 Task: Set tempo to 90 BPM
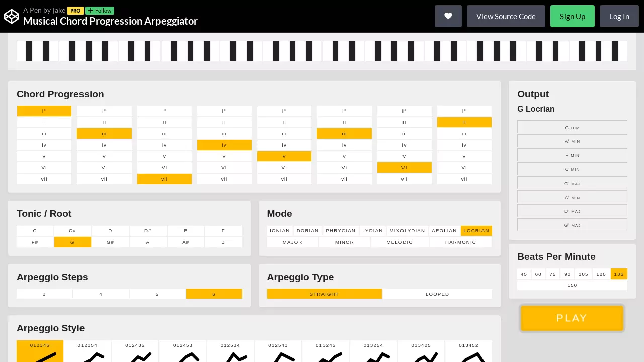click(x=568, y=274)
